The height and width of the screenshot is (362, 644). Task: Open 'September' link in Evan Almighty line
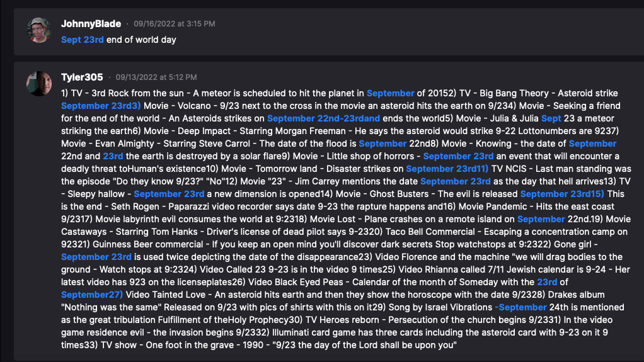point(382,144)
